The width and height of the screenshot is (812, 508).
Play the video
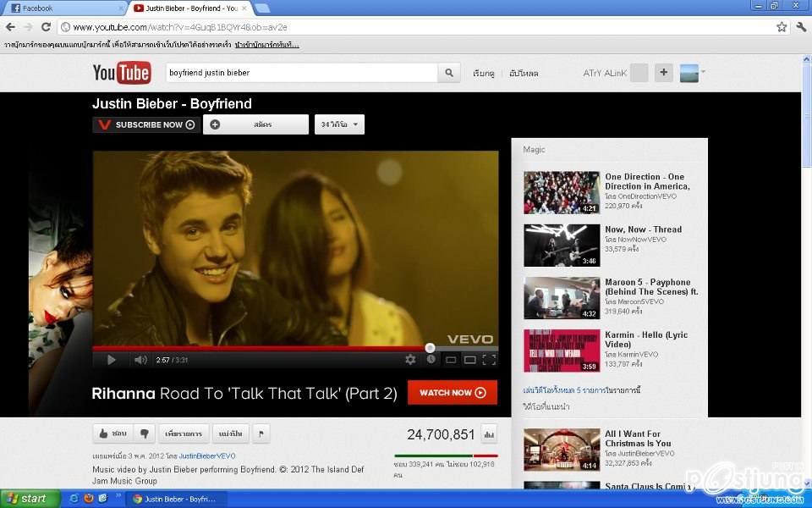tap(111, 360)
